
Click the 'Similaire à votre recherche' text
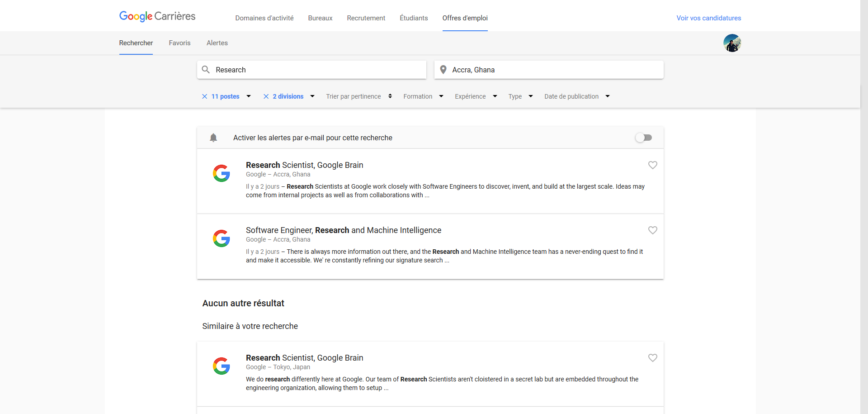250,326
